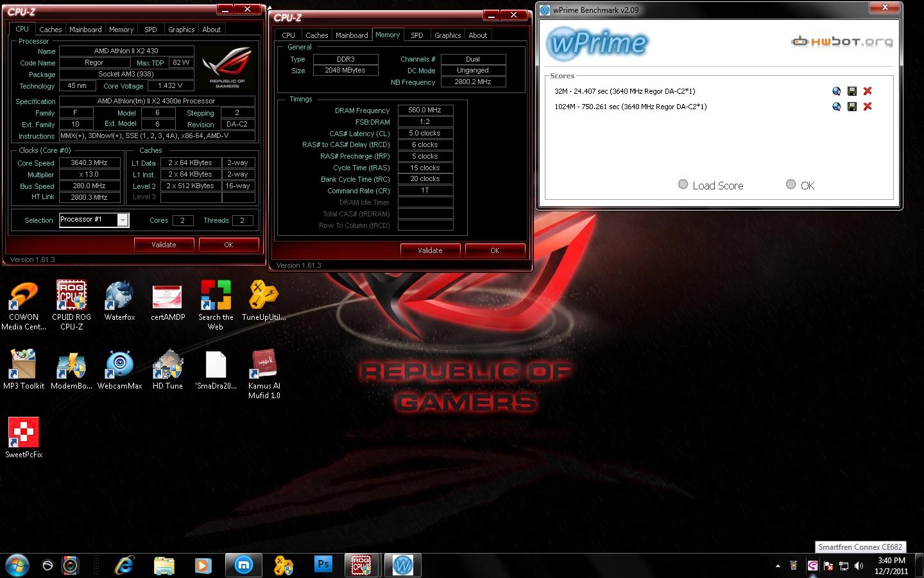
Task: Launch the ModemBo... desktop shortcut
Action: point(71,370)
